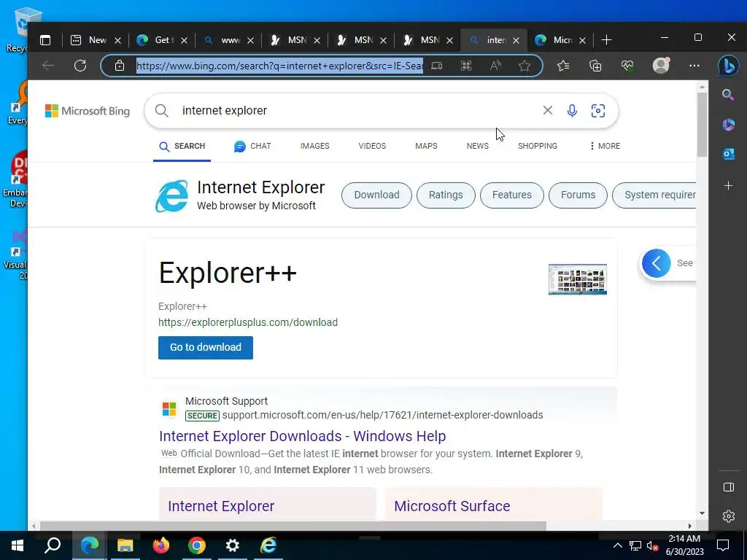747x560 pixels.
Task: Open Internet Explorer Downloads - Windows Help
Action: (302, 436)
